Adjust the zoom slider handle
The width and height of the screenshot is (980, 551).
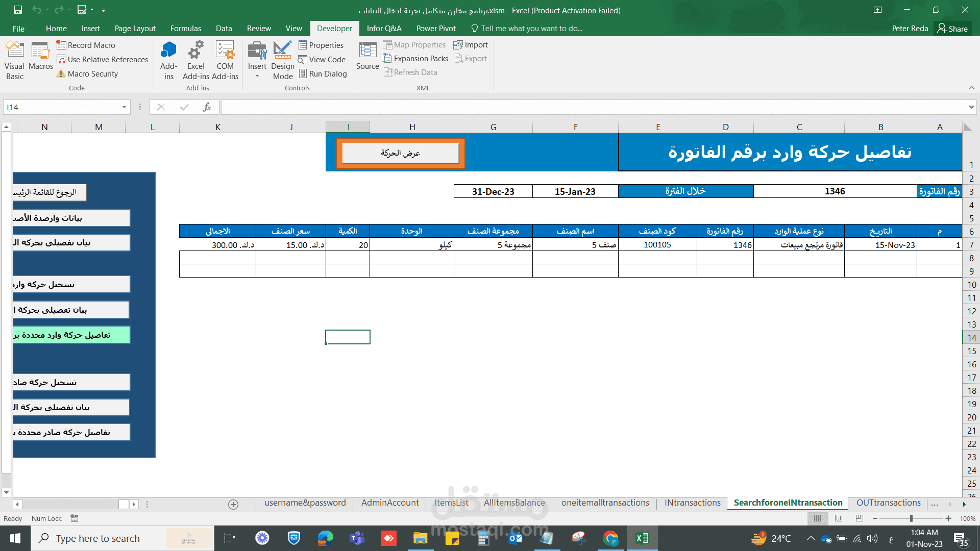[911, 518]
